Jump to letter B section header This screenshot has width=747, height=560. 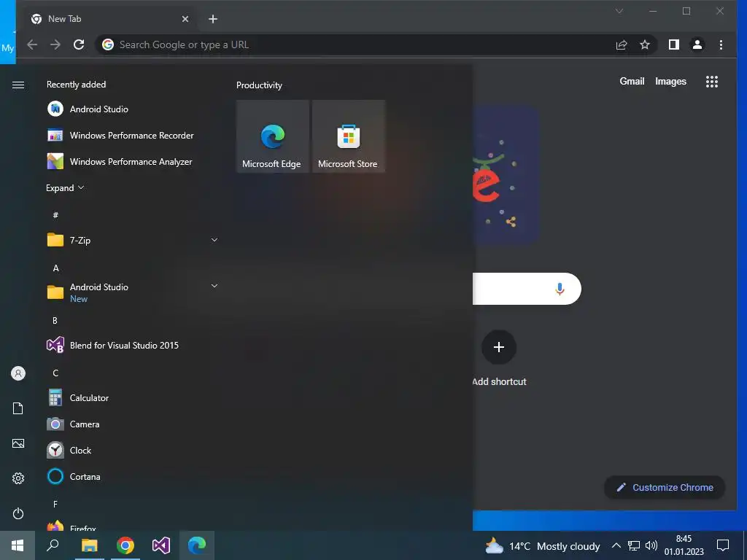click(55, 321)
